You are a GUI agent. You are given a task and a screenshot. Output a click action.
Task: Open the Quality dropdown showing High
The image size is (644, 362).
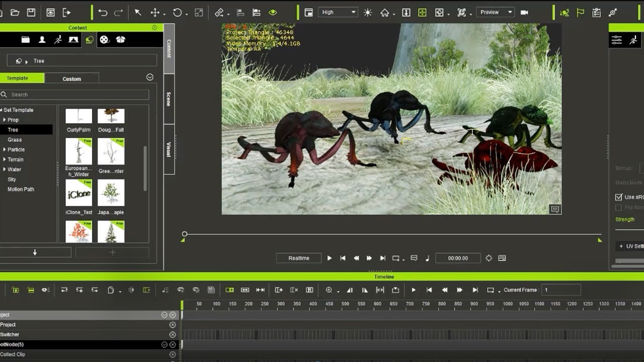[338, 12]
